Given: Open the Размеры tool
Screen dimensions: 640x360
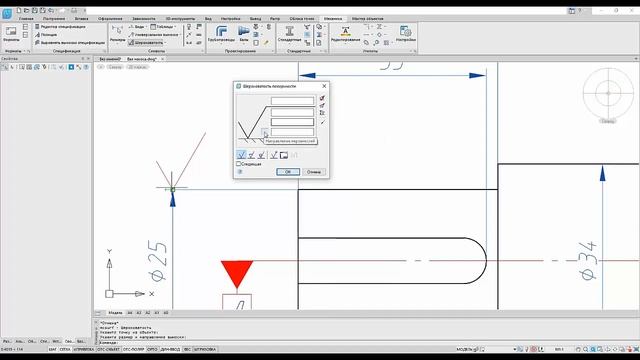Looking at the screenshot, I should pyautogui.click(x=118, y=34).
